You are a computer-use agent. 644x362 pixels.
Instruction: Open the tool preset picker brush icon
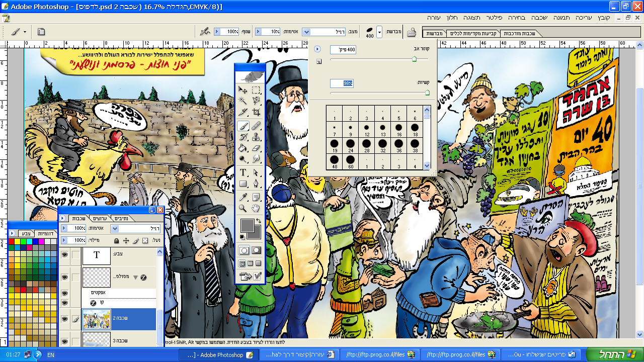(x=16, y=32)
